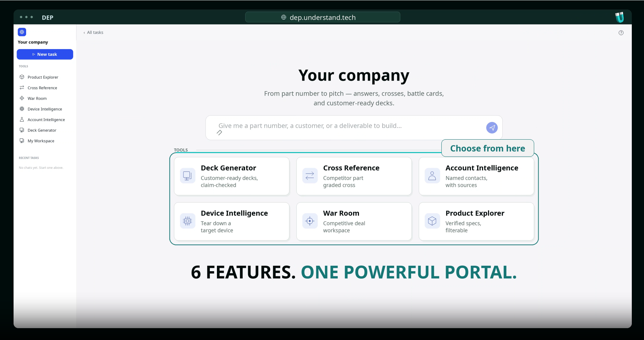
Task: Select War Room in the sidebar
Action: point(37,98)
